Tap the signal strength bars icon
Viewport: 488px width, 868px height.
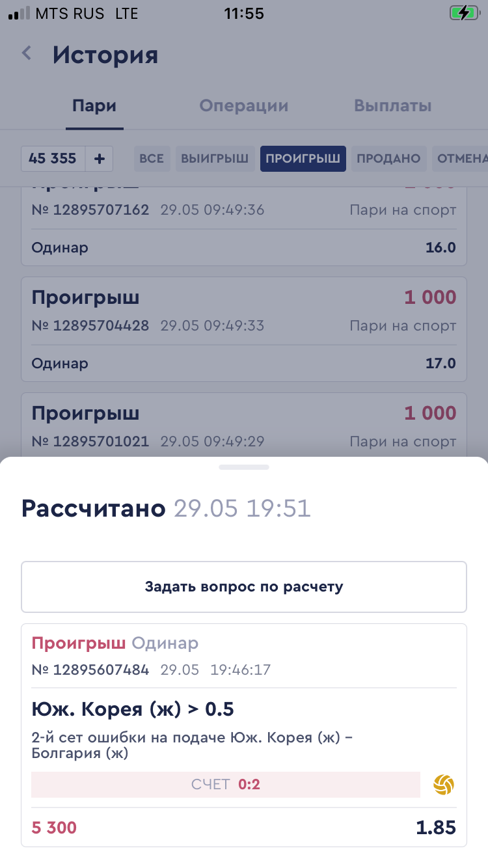pos(19,13)
